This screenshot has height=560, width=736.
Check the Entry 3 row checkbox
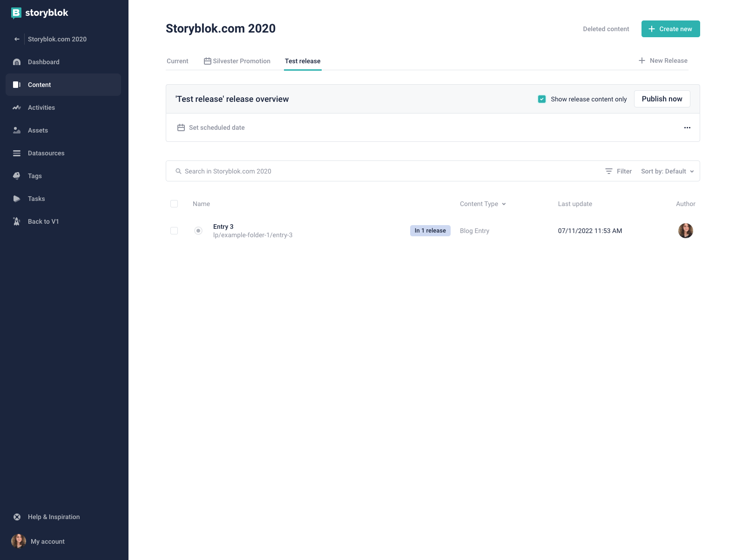174,231
